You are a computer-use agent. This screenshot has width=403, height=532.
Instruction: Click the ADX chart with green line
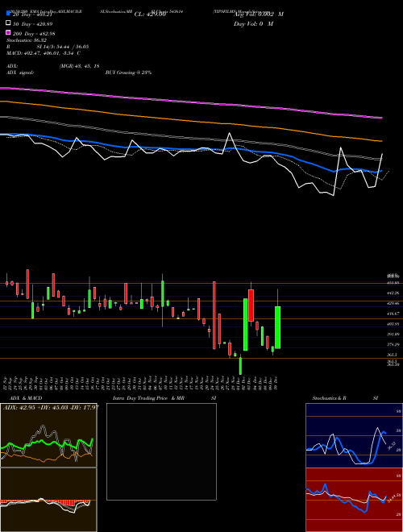pyautogui.click(x=48, y=435)
